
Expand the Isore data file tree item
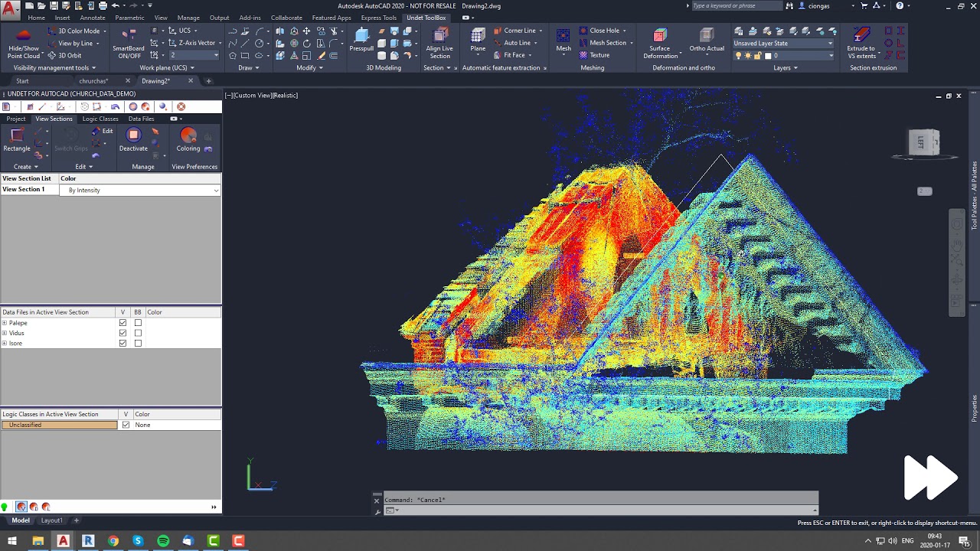coord(5,343)
